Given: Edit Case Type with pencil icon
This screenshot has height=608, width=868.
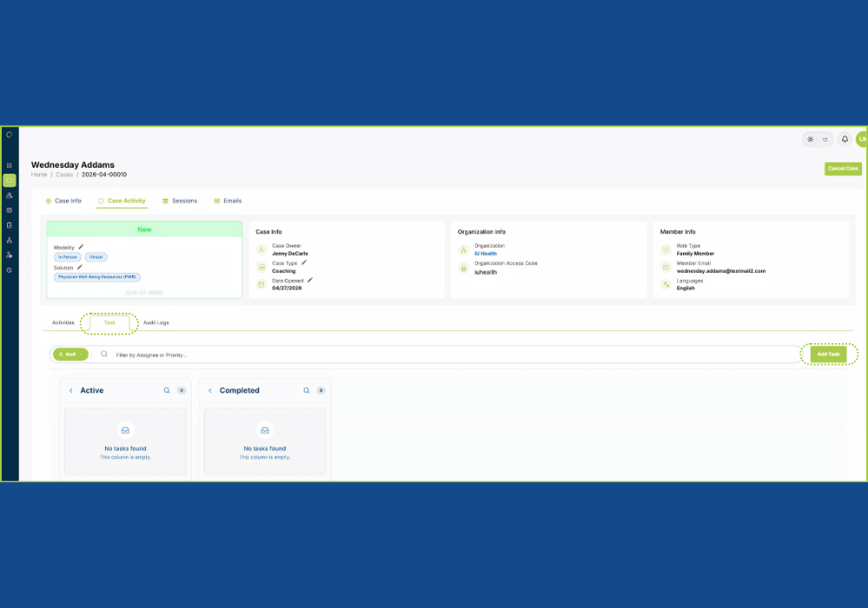Looking at the screenshot, I should click(x=304, y=262).
